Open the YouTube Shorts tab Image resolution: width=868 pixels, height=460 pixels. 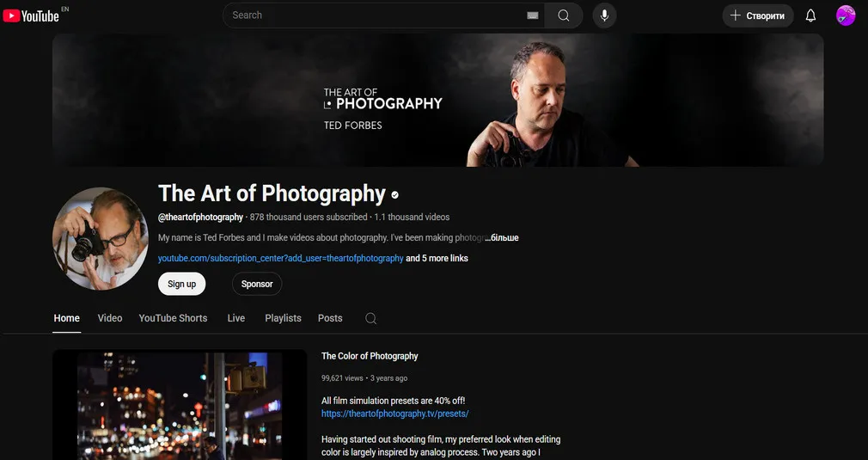(173, 318)
